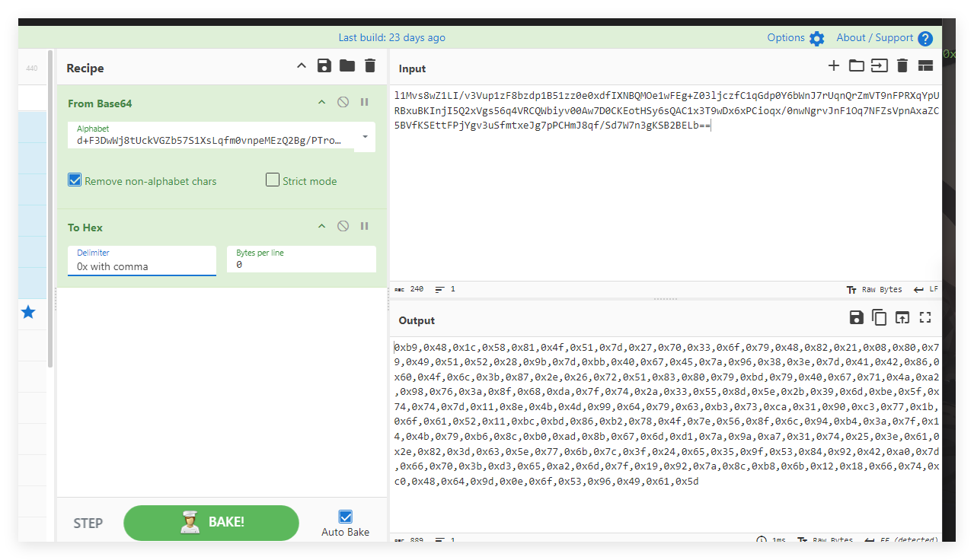
Task: Clear input and output with trash icon
Action: coord(902,65)
